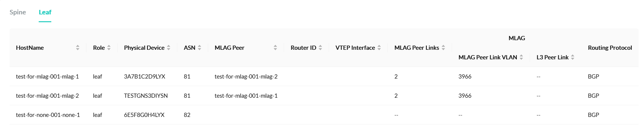Click the MLAG group header
Viewport: 644px width, 137px height.
point(517,38)
